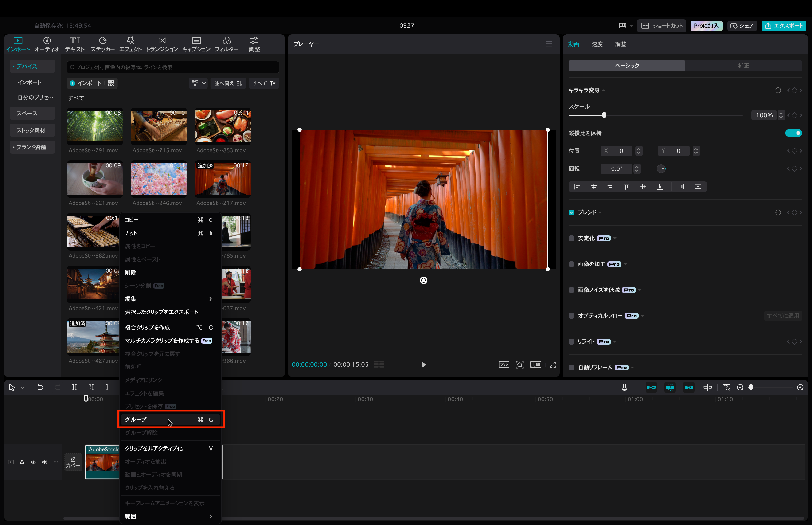Image resolution: width=812 pixels, height=525 pixels.
Task: Expand the ブランド資産 section
Action: [x=32, y=147]
